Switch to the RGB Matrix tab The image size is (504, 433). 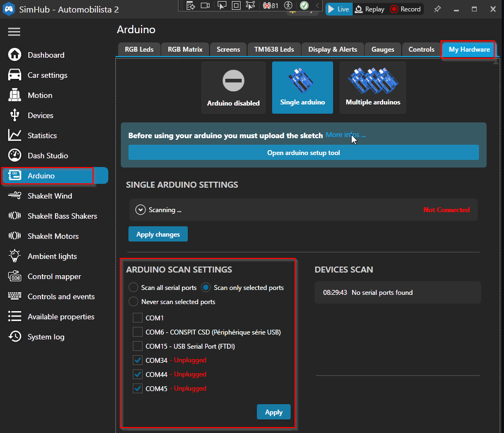[x=185, y=49]
